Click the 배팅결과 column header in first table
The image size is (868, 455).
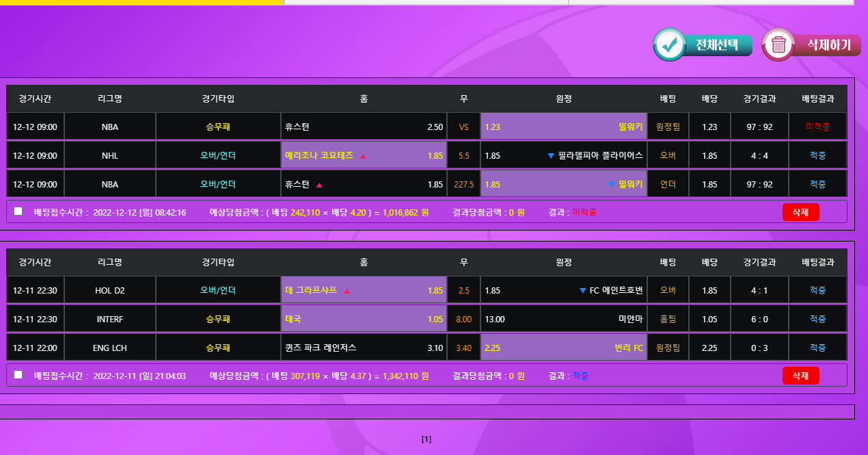(817, 99)
